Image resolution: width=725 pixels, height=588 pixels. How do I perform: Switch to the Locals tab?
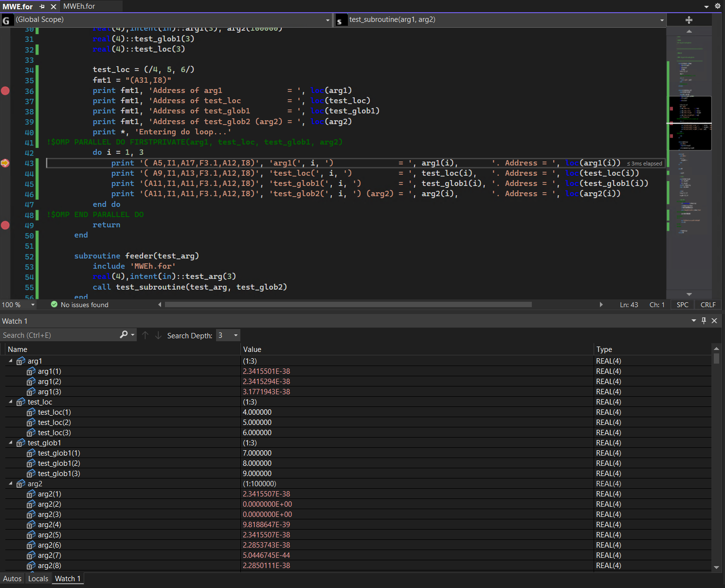point(38,578)
